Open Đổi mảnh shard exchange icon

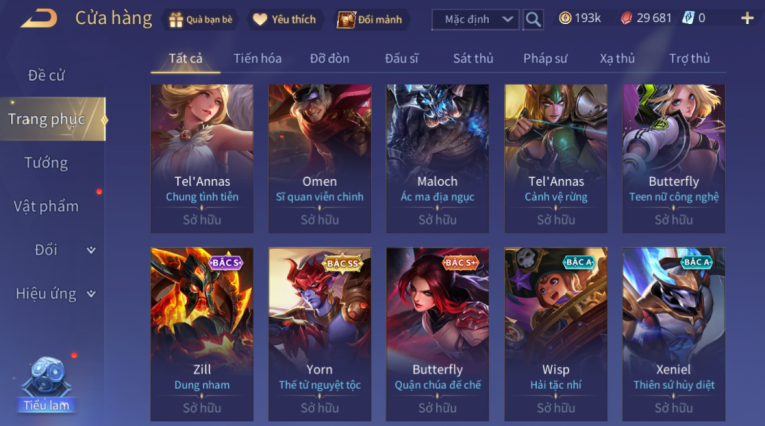click(346, 20)
